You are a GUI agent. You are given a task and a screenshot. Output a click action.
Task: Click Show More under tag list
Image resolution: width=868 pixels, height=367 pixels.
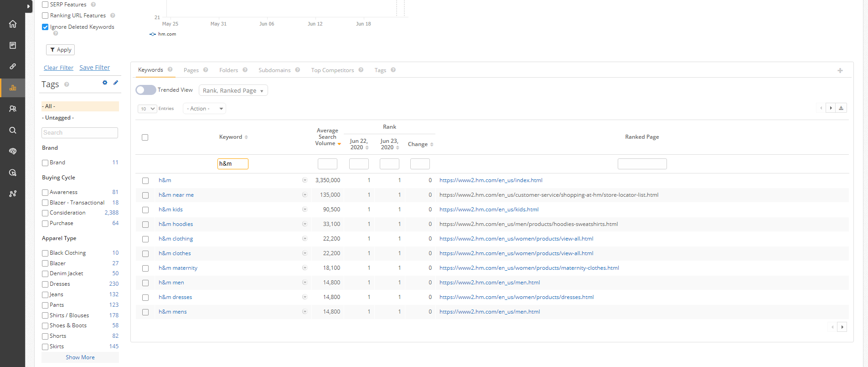pos(80,357)
